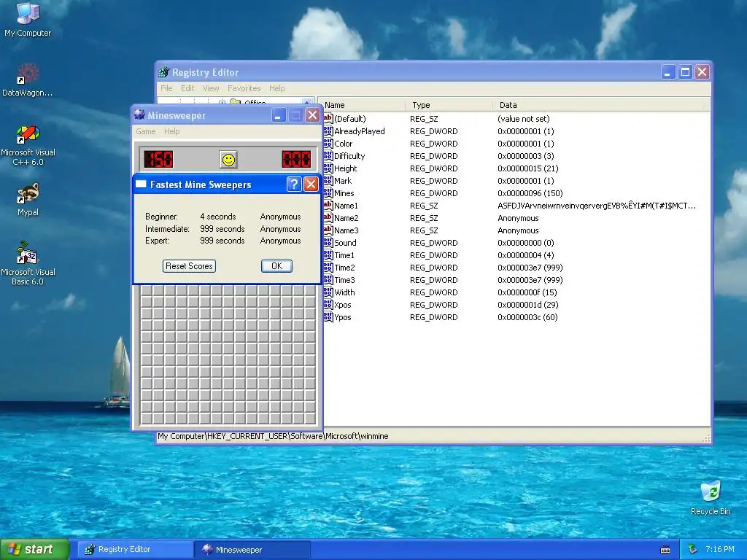
Task: Switch to Registry Editor taskbar button
Action: tap(135, 550)
